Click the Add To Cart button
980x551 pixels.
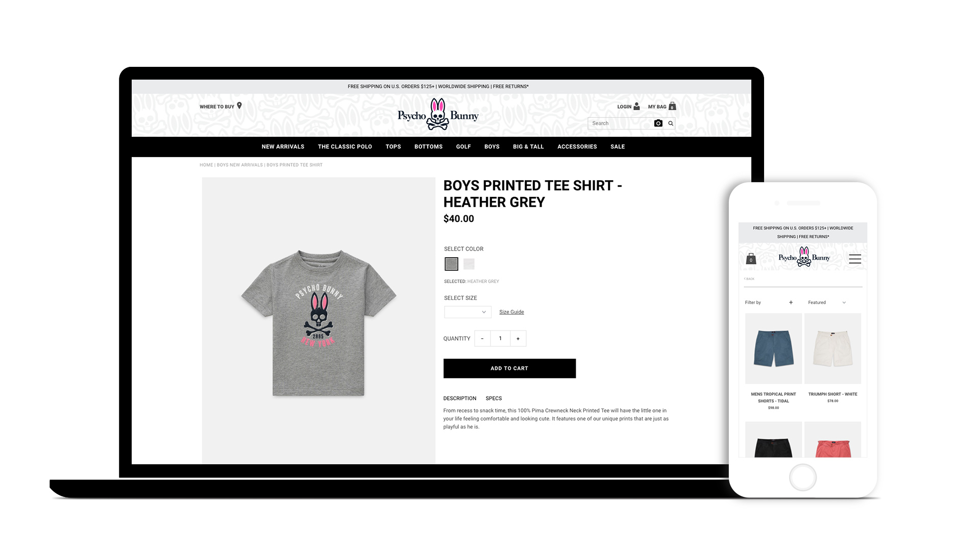click(x=509, y=368)
